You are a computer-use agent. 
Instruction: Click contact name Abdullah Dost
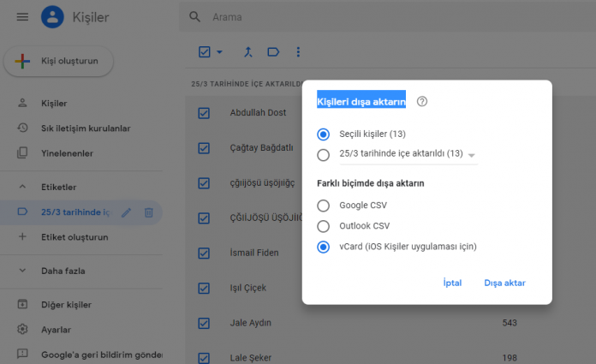258,112
